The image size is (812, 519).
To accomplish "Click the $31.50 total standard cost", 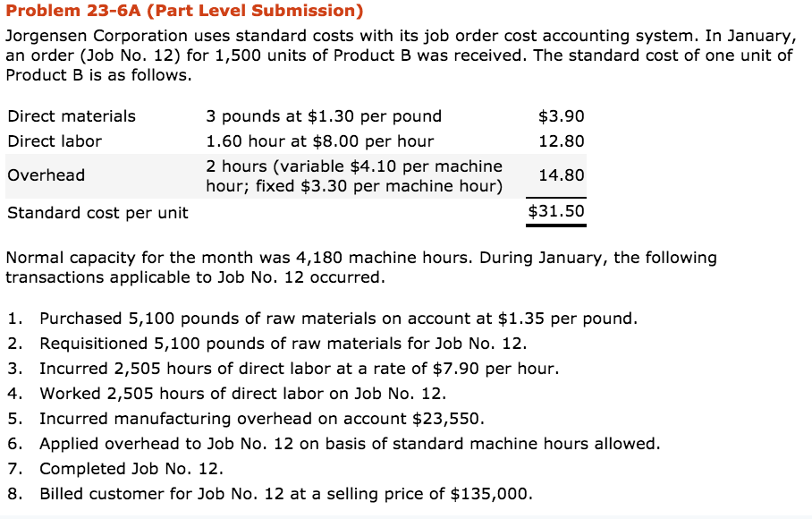I will (556, 212).
